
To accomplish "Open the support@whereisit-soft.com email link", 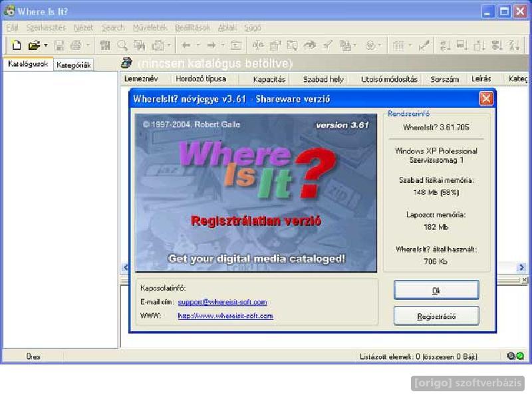I will (x=222, y=302).
